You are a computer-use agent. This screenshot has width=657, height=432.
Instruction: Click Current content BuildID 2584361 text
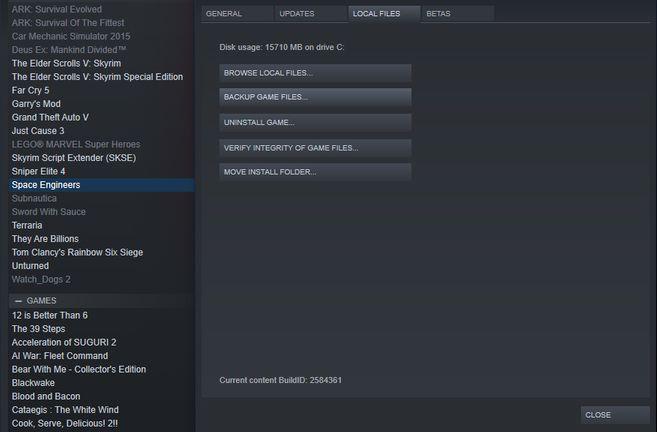280,380
